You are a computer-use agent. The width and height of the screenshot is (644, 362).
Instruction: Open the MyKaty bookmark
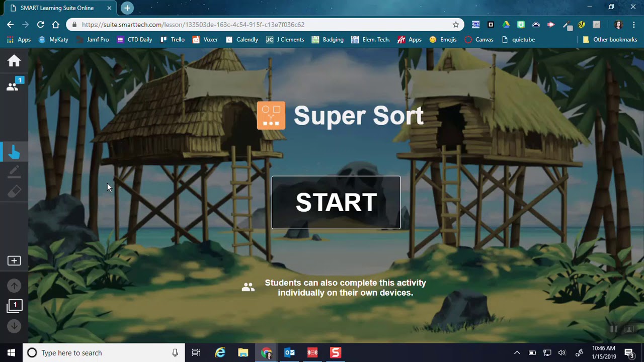[x=53, y=40]
